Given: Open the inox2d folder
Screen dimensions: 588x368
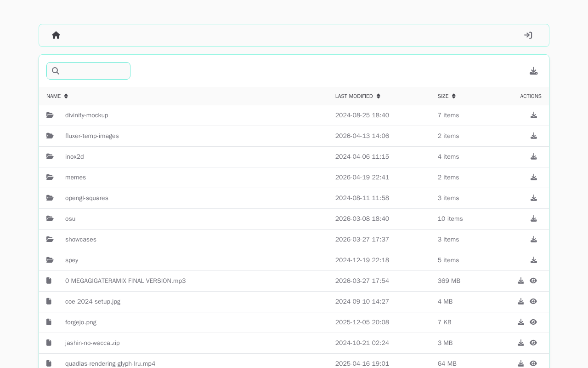Looking at the screenshot, I should [x=74, y=157].
